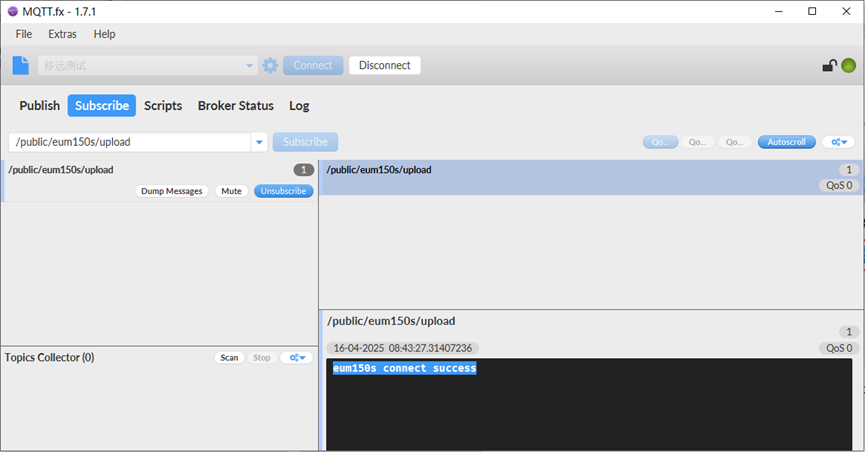Screen dimensions: 865x452
Task: Open subscribe options gears menu near Autoscroll
Action: [839, 142]
